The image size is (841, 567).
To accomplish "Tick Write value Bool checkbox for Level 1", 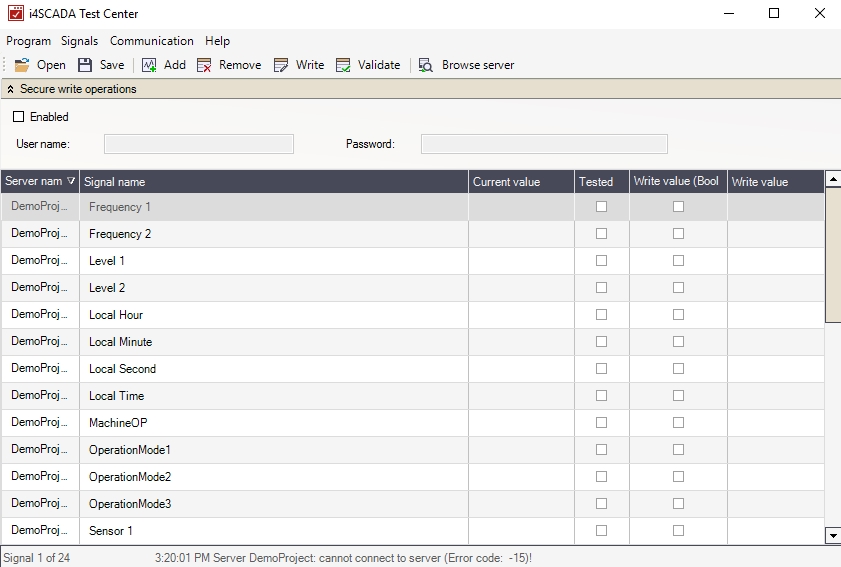I will tap(678, 261).
